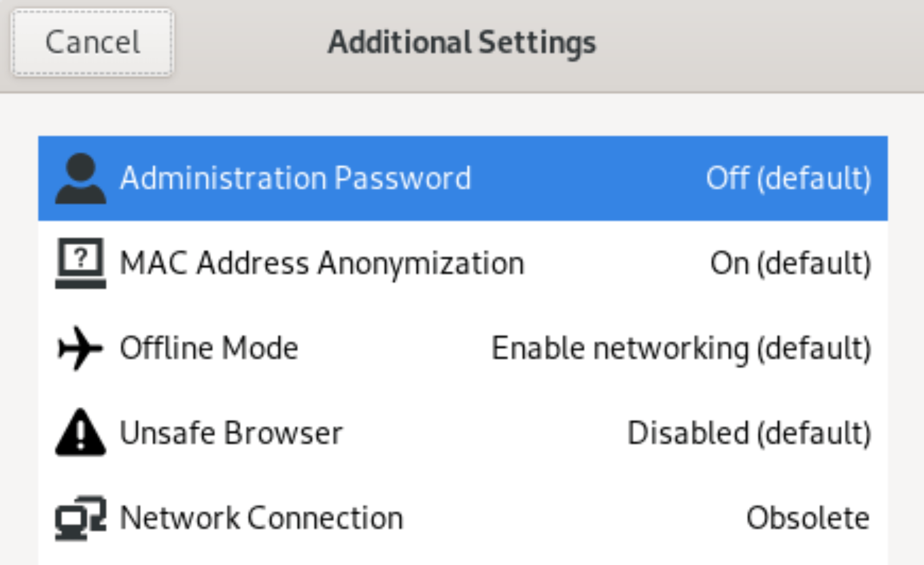Click the "Obsolete" Network Connection value
The image size is (924, 565).
(808, 518)
